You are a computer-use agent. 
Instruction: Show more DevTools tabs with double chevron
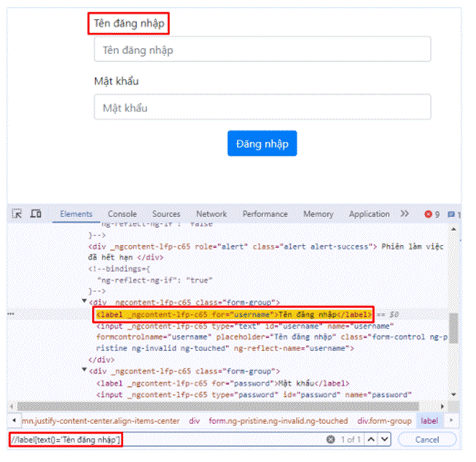click(x=405, y=214)
